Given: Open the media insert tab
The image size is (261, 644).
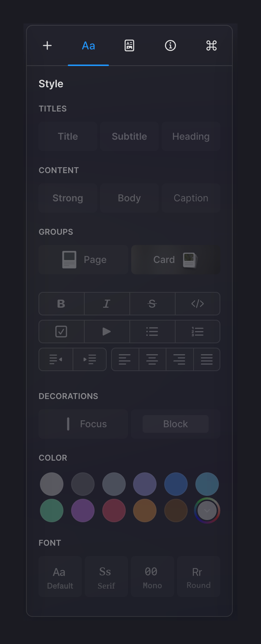Looking at the screenshot, I should click(129, 45).
